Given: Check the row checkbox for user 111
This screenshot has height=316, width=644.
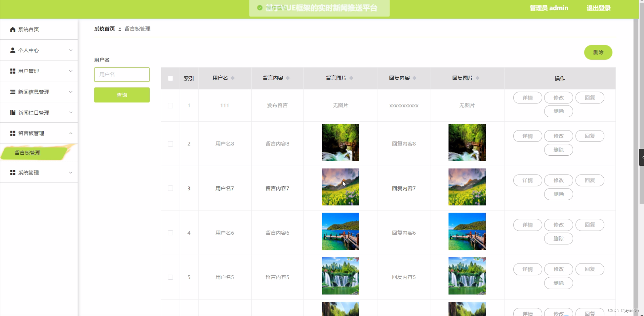Looking at the screenshot, I should pyautogui.click(x=170, y=105).
